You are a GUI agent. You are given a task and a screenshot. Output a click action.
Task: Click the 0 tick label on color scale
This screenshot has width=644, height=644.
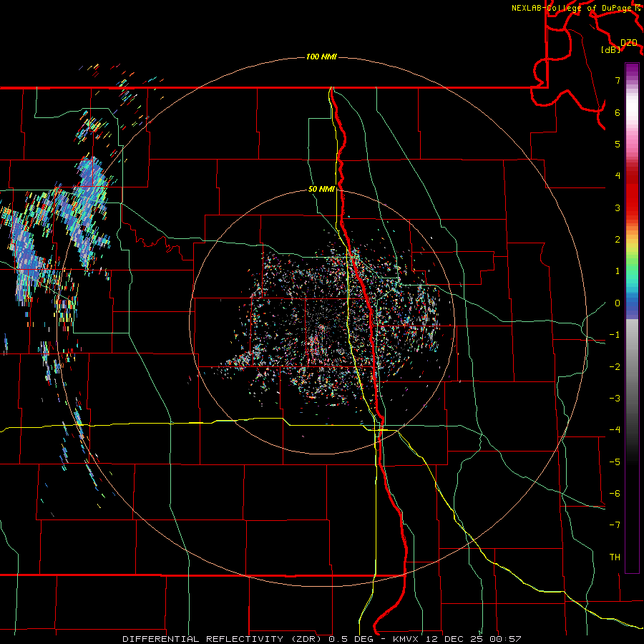point(618,303)
